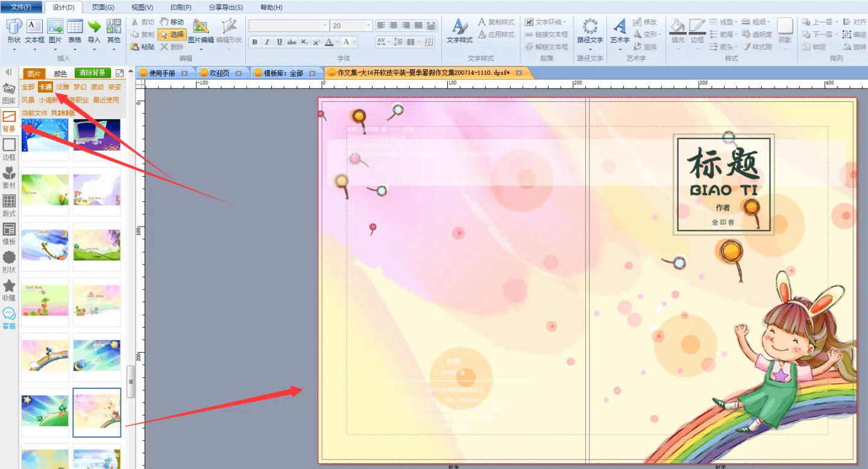Viewport: 868px width, 469px height.
Task: Open the 文件(F) menu
Action: 21,7
